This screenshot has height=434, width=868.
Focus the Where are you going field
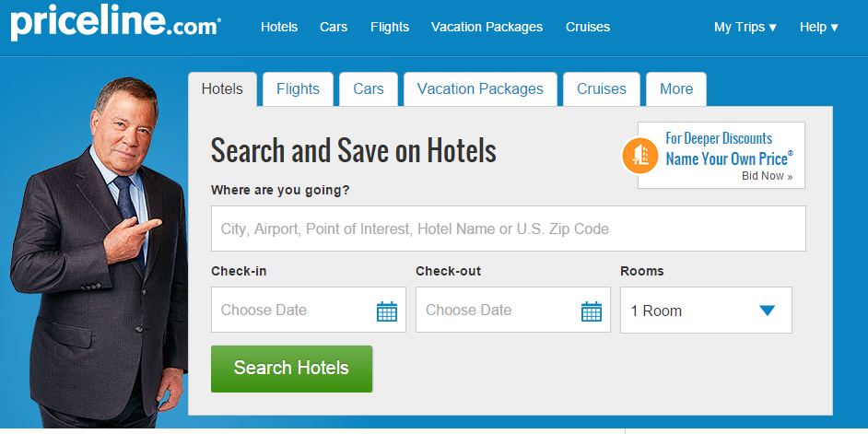click(509, 229)
